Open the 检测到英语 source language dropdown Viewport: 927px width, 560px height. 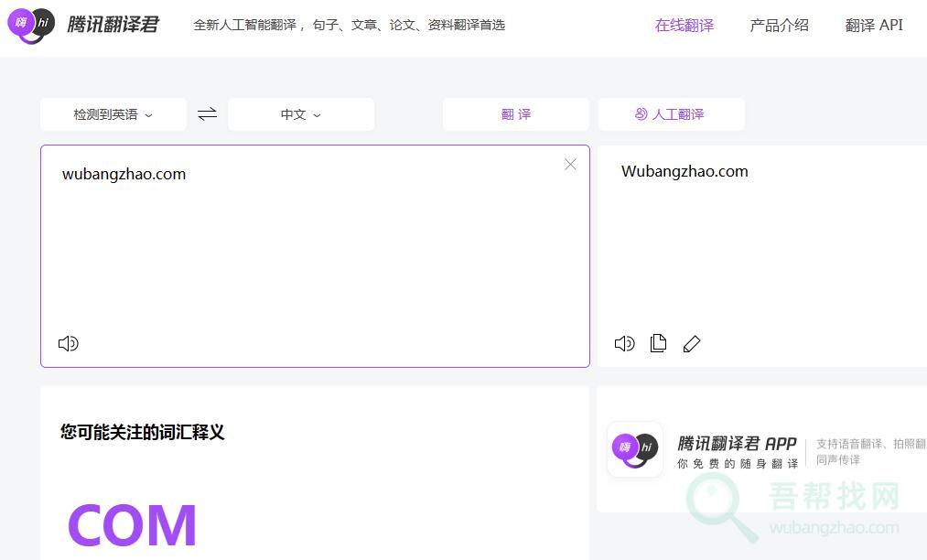(113, 114)
